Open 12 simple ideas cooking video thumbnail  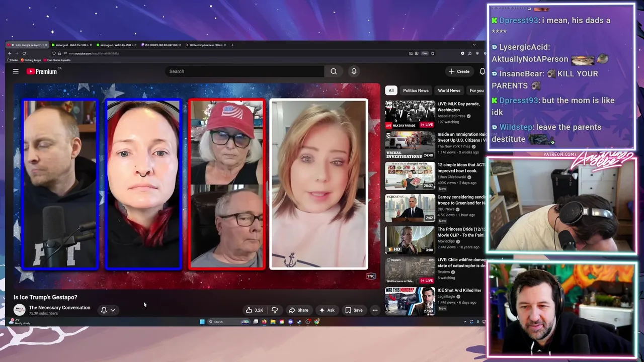(x=410, y=176)
